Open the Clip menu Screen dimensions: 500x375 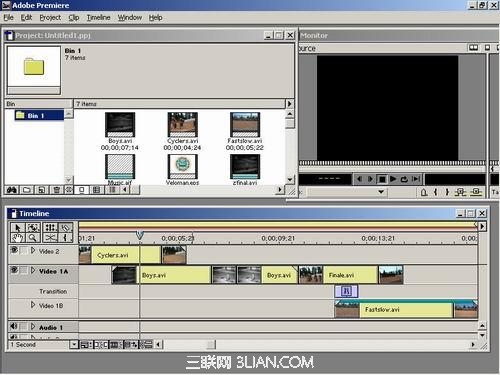[x=74, y=18]
